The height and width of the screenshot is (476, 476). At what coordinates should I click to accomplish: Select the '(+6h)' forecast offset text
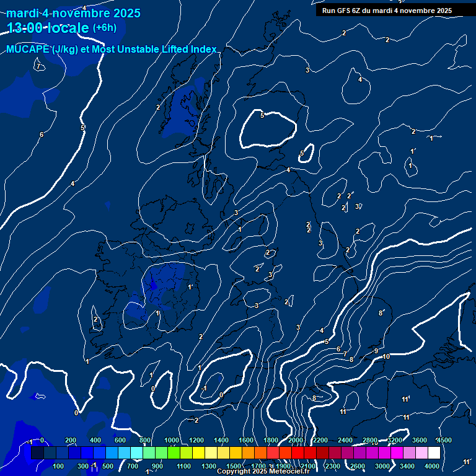point(104,28)
